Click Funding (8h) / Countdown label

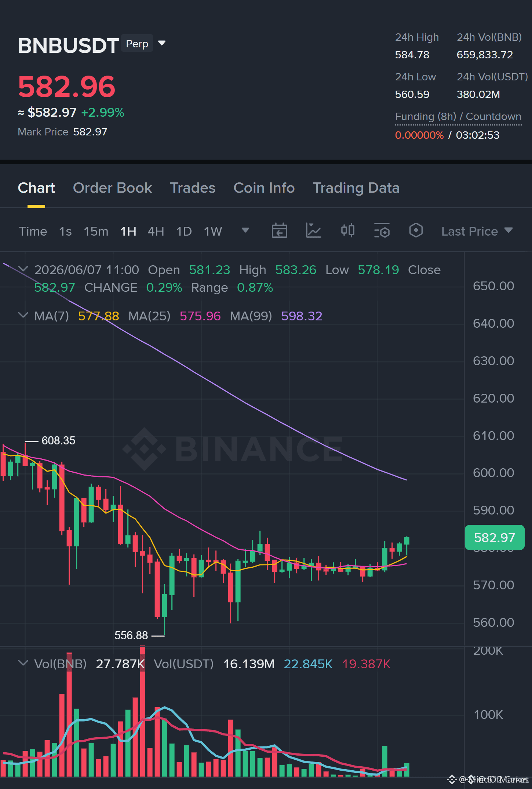point(458,117)
